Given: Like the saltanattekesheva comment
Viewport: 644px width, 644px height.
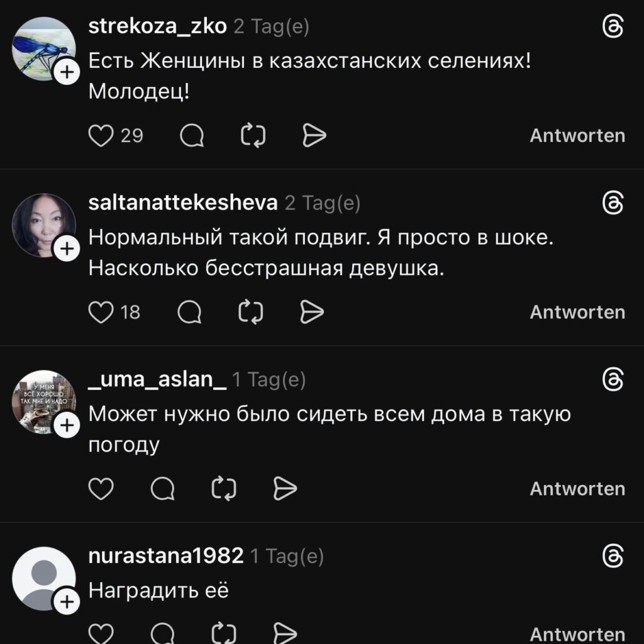Looking at the screenshot, I should coord(101,312).
